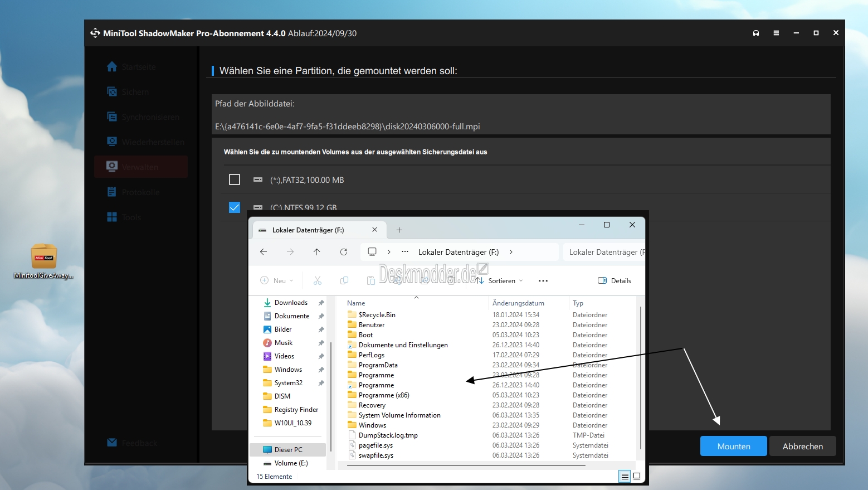868x490 pixels.
Task: Add a new Explorer tab
Action: click(399, 230)
